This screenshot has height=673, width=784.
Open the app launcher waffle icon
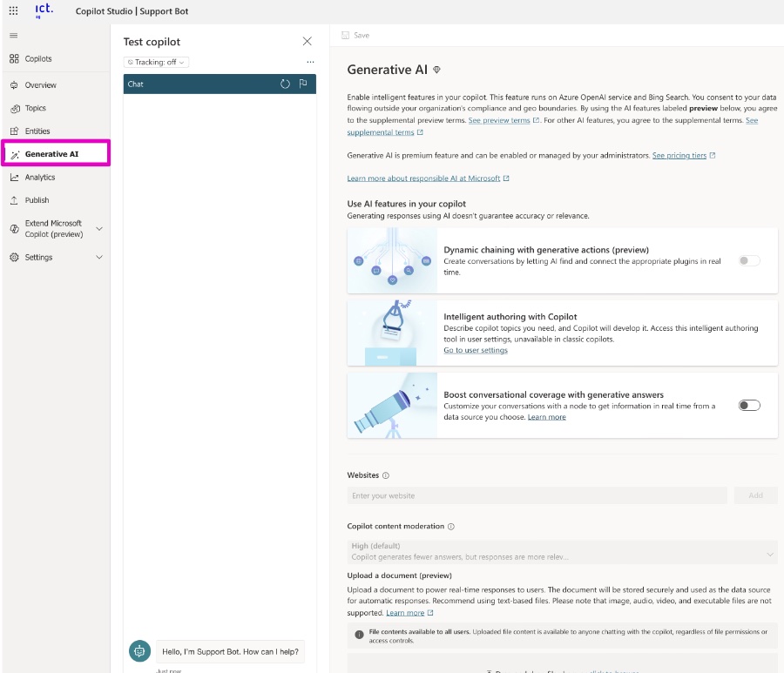[13, 10]
